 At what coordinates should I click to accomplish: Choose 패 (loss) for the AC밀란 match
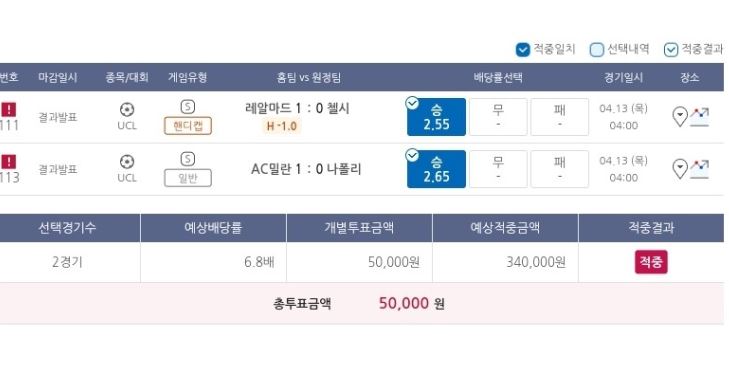(x=560, y=169)
